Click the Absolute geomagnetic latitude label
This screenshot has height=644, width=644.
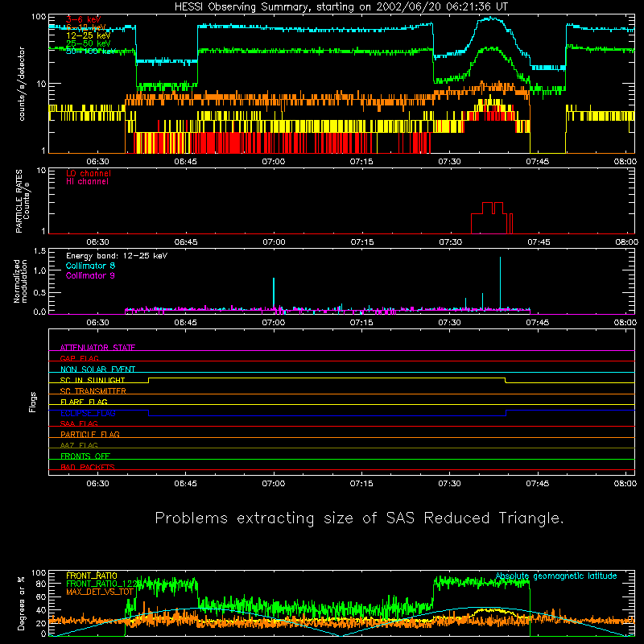(x=556, y=576)
